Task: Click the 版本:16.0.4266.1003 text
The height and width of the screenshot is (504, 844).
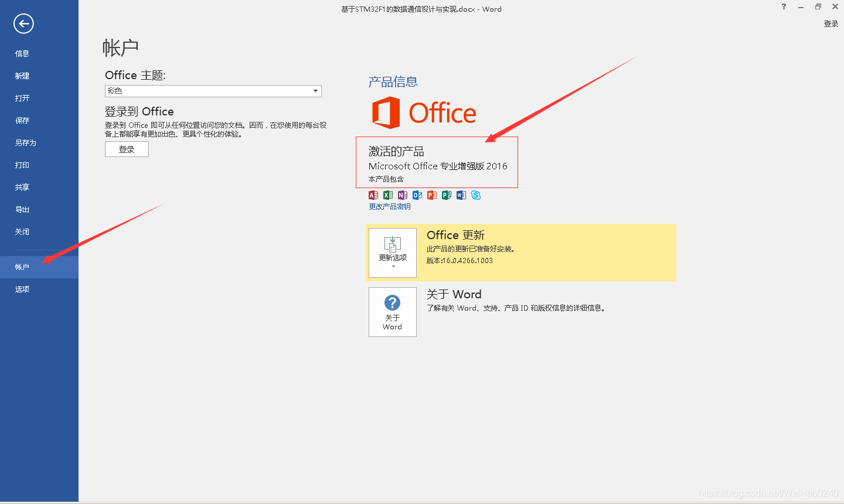Action: 460,261
